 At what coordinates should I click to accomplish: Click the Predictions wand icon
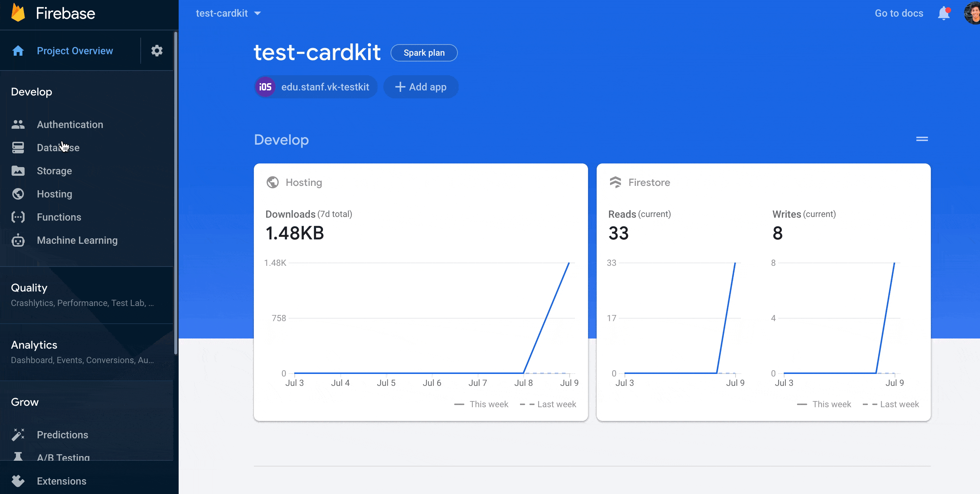click(x=18, y=435)
